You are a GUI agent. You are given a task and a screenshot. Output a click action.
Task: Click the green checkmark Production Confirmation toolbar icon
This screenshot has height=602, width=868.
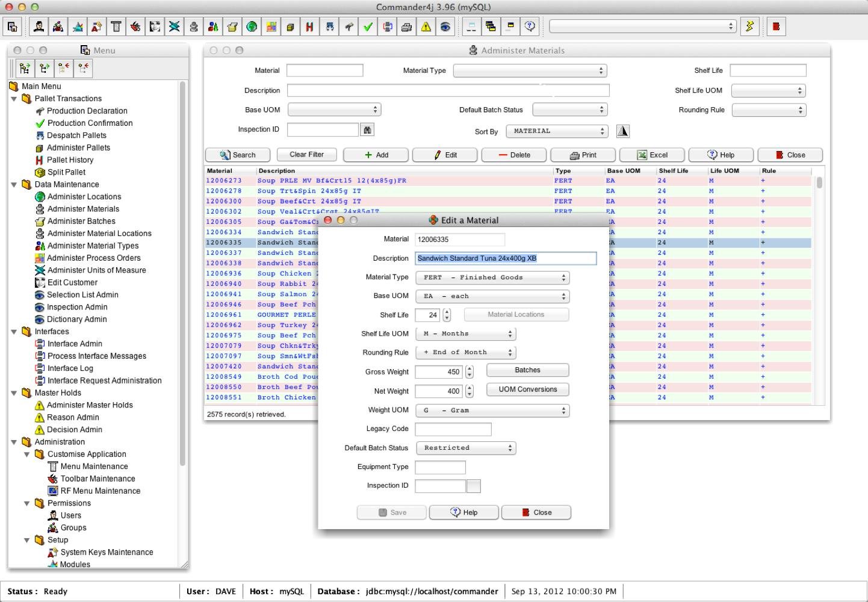pos(368,26)
